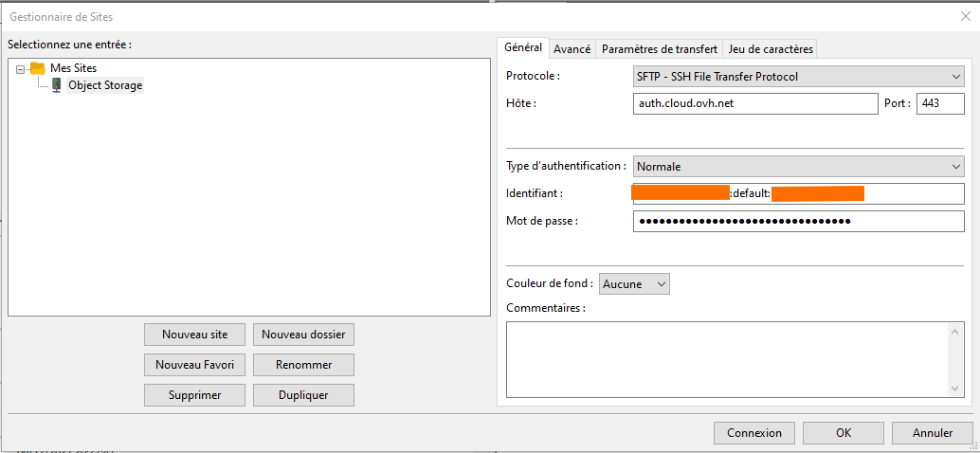
Task: Close the Gestionnaire de Sites dialog
Action: tap(965, 16)
